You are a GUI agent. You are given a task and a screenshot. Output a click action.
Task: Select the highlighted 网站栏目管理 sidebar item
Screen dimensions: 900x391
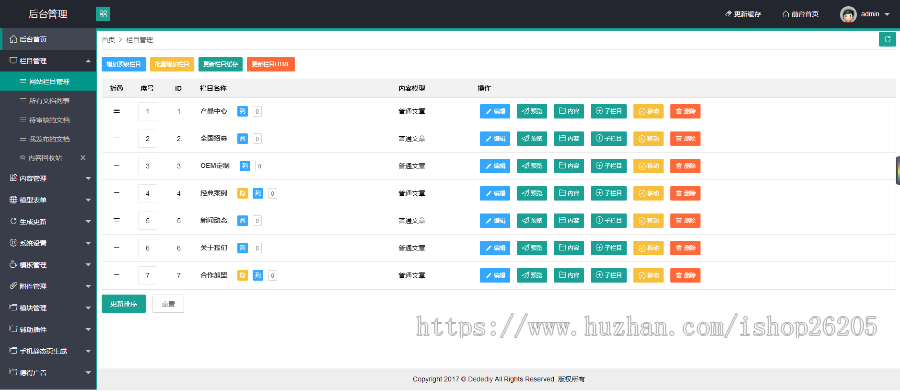point(48,82)
